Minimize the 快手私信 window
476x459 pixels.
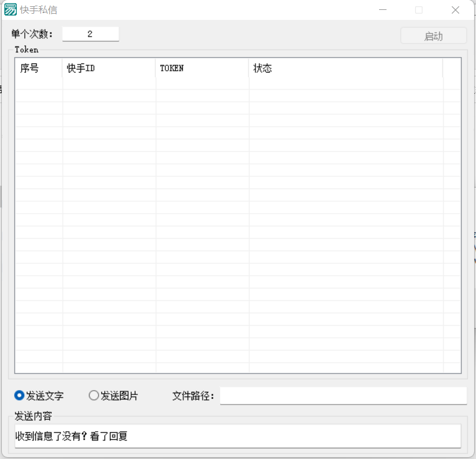click(x=383, y=10)
